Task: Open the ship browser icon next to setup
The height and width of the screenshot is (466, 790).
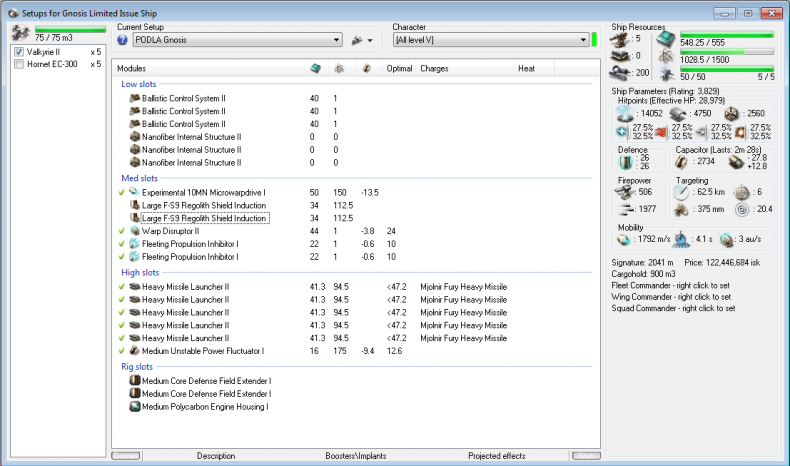Action: [x=357, y=40]
